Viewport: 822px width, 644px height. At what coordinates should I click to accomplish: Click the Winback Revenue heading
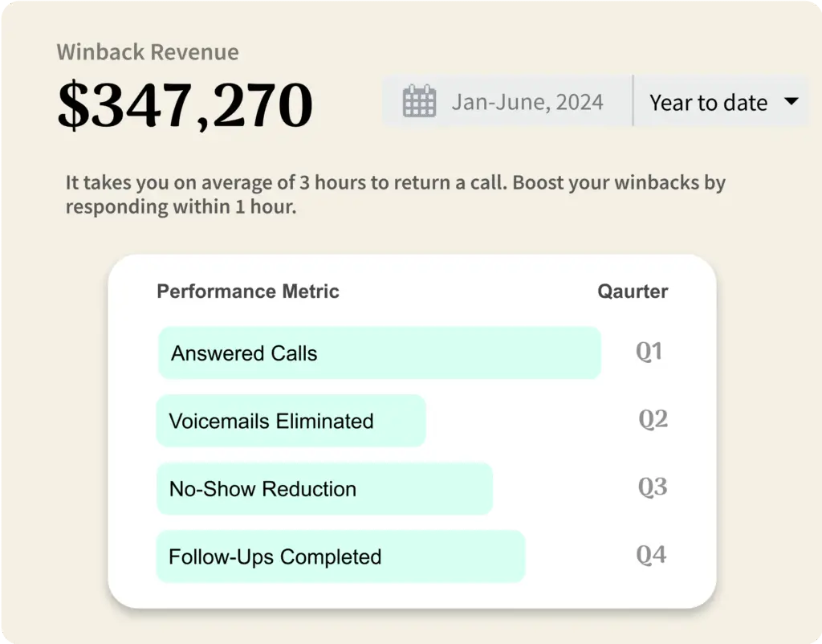(148, 53)
